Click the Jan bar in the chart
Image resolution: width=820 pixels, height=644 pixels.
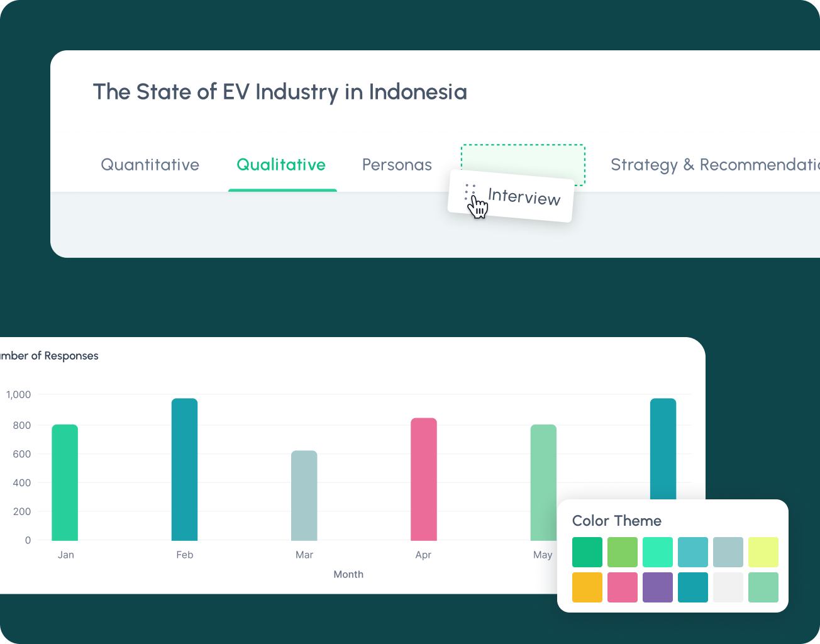pyautogui.click(x=65, y=482)
